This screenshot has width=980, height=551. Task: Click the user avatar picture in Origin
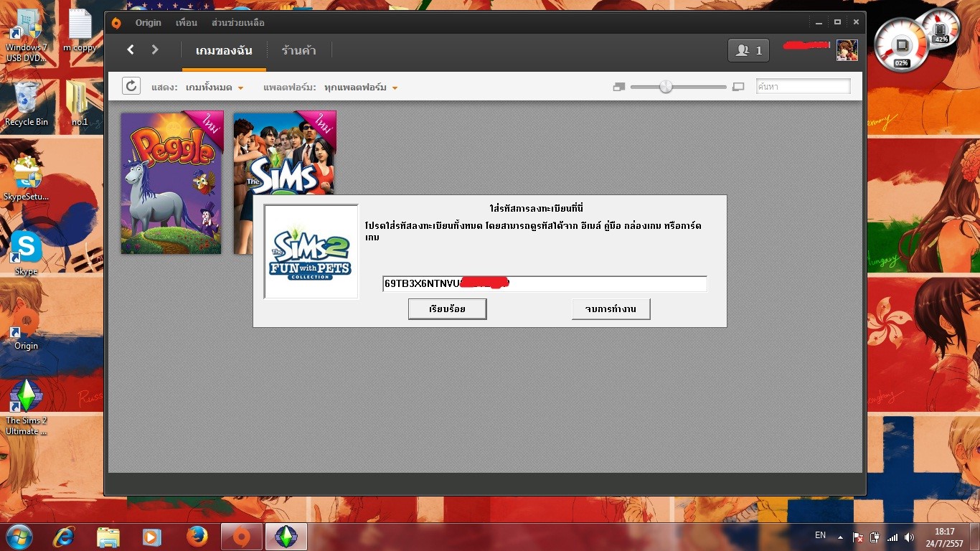coord(847,50)
